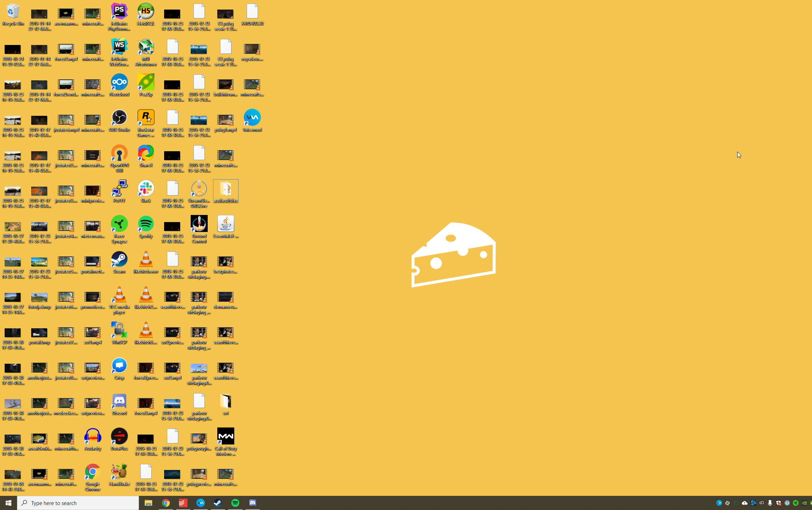The image size is (812, 510).
Task: Open the HeidiSQL desktop icon
Action: 146,12
